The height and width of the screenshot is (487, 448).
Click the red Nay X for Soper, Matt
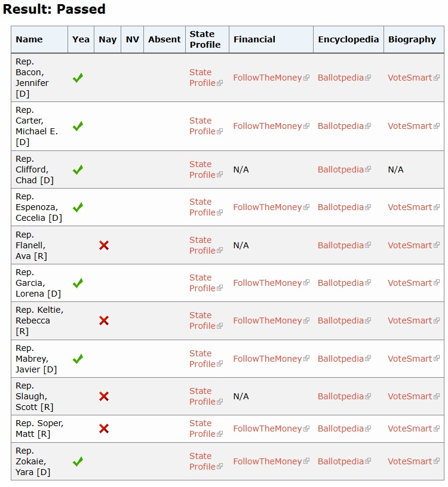(104, 429)
